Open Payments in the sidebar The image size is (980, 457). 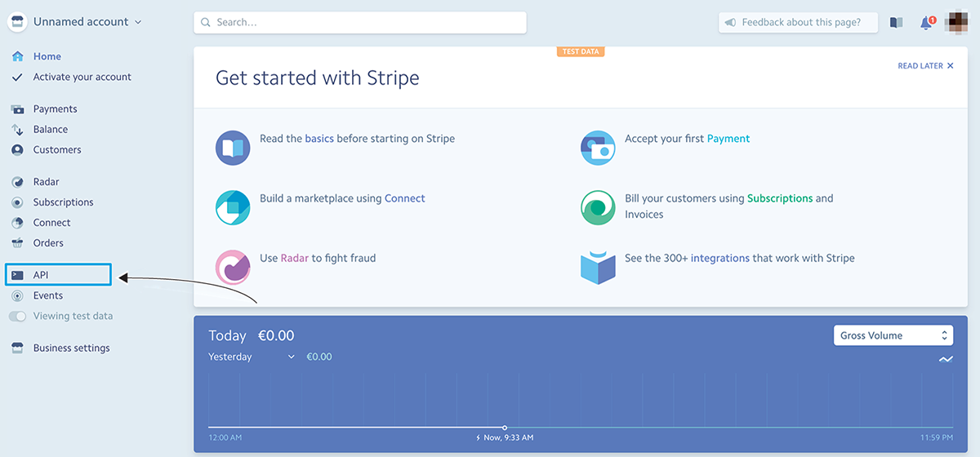56,109
